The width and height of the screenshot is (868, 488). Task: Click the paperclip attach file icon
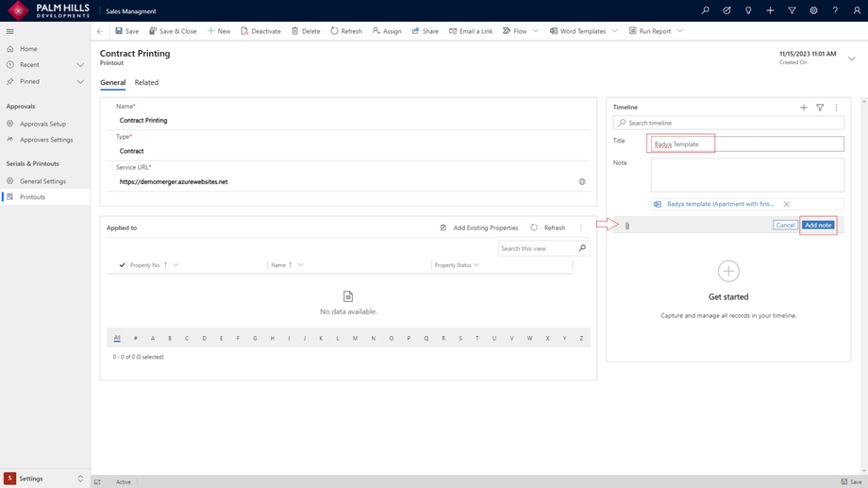point(627,226)
